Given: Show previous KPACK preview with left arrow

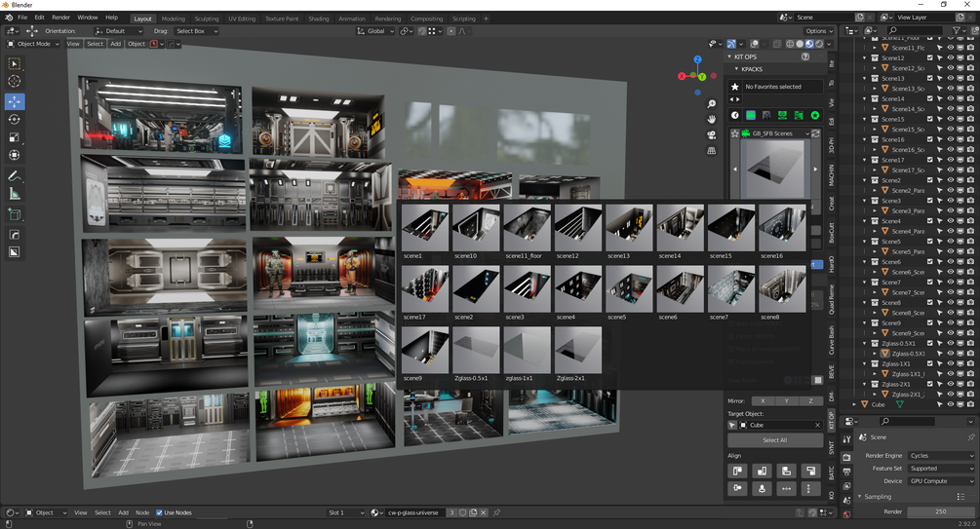Looking at the screenshot, I should pos(735,169).
